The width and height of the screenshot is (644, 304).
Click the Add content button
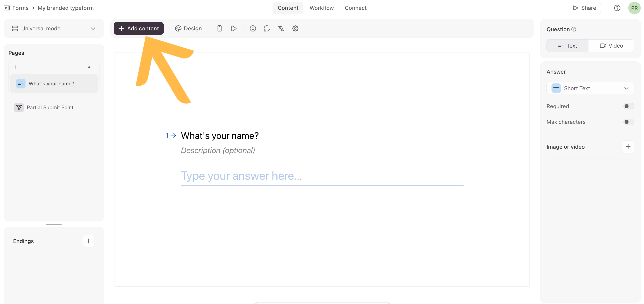[139, 29]
